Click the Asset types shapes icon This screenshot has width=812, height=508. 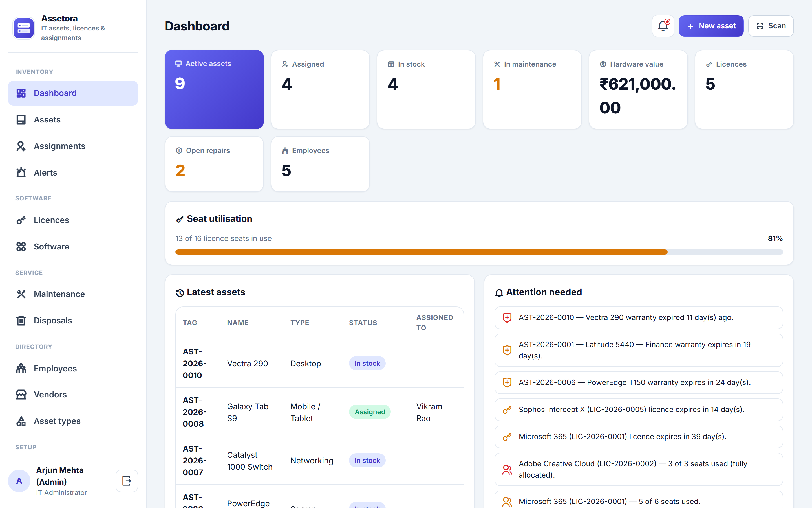click(21, 421)
